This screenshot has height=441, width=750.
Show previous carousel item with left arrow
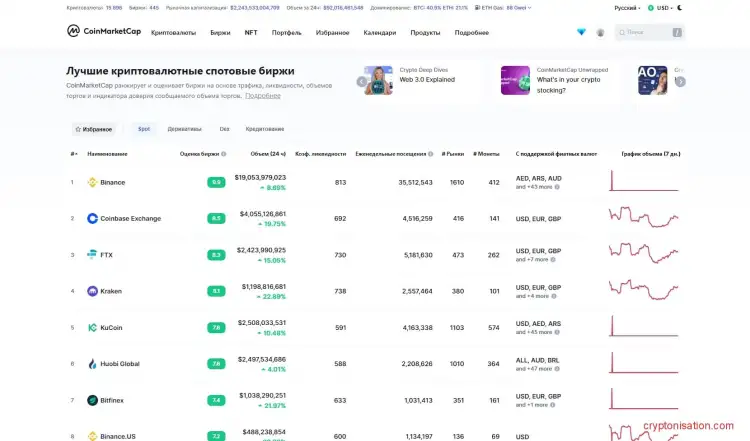[362, 82]
